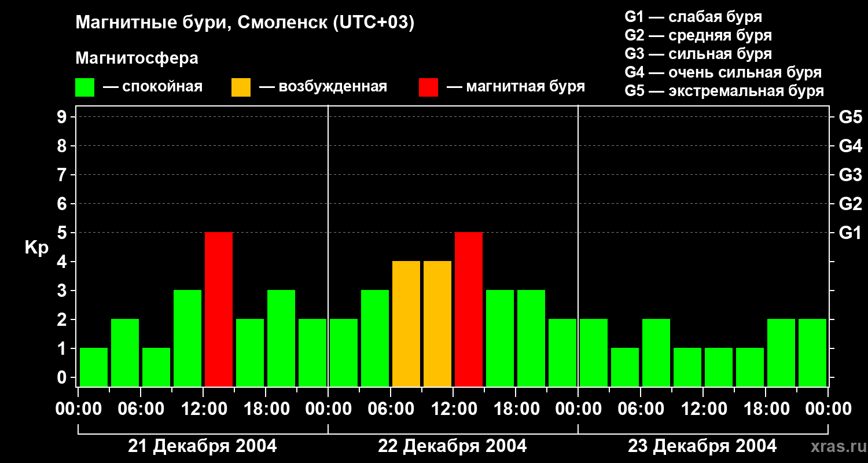Click the '21 Декабря 2004' date label
Viewport: 868px width, 463px height.
pos(203,446)
